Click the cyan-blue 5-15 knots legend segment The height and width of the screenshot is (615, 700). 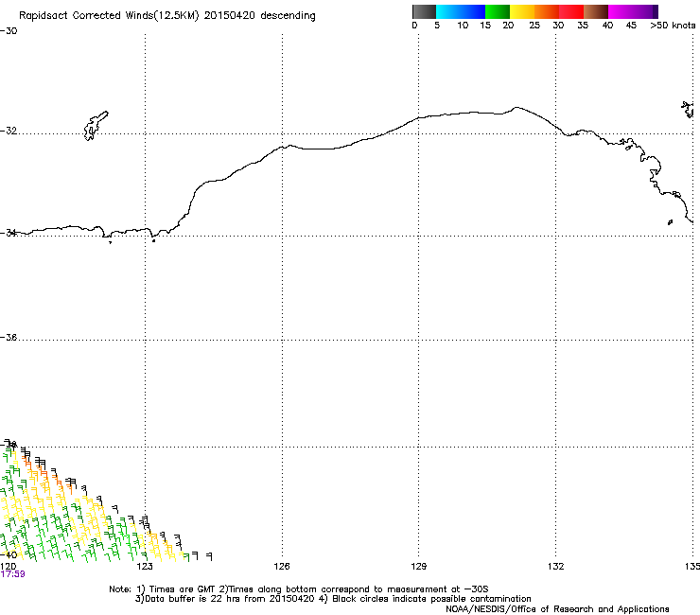(461, 11)
